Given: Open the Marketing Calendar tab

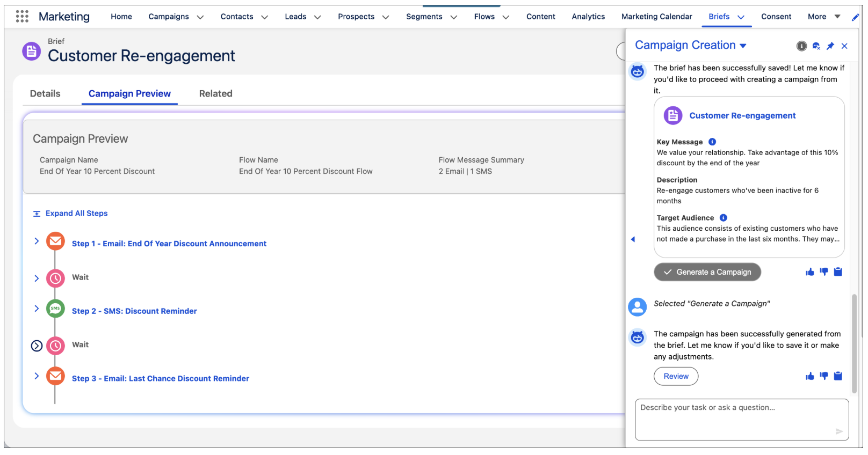Looking at the screenshot, I should [x=657, y=17].
